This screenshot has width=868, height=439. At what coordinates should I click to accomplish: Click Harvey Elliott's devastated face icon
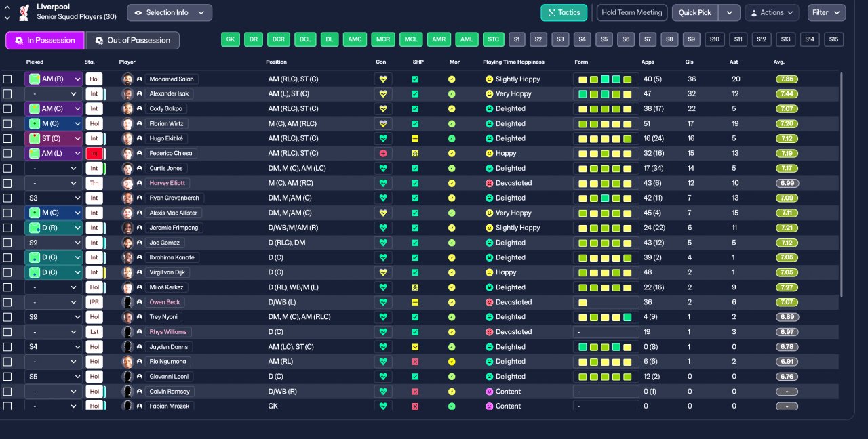click(x=489, y=183)
